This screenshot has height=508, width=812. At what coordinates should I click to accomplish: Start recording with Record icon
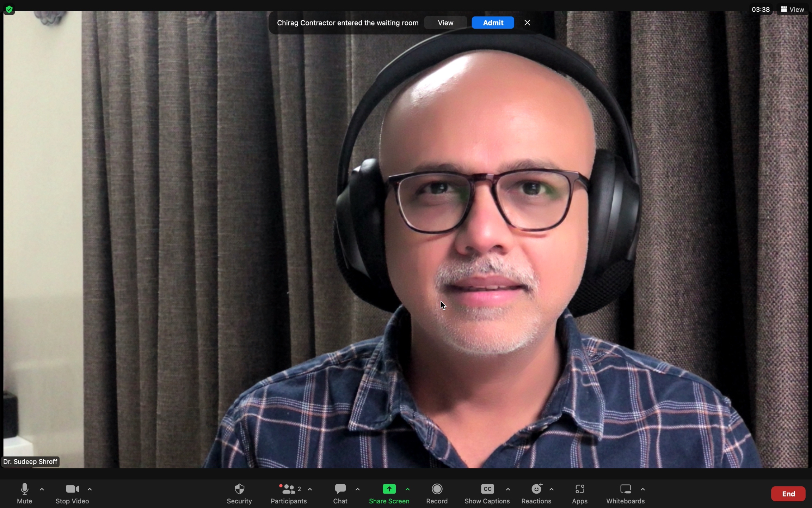pos(437,493)
